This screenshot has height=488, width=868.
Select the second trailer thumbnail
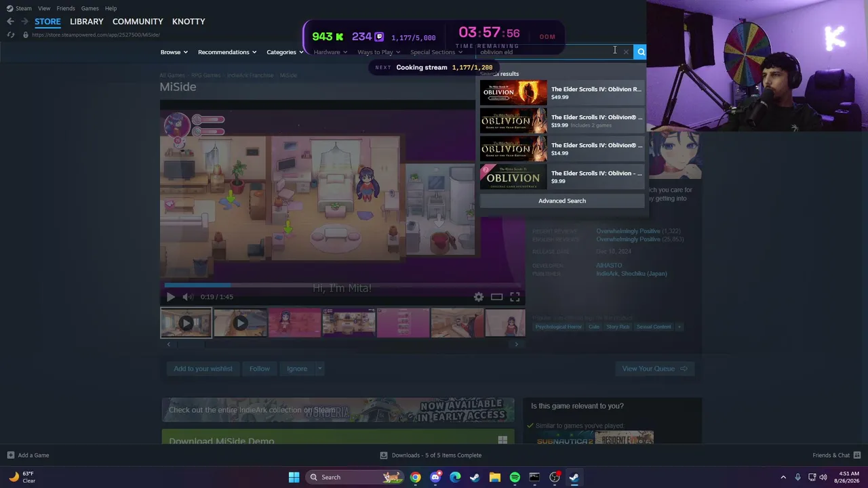[240, 323]
